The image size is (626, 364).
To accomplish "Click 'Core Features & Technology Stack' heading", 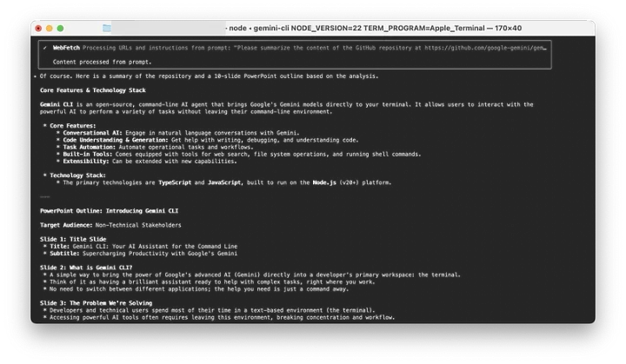I will coord(93,90).
